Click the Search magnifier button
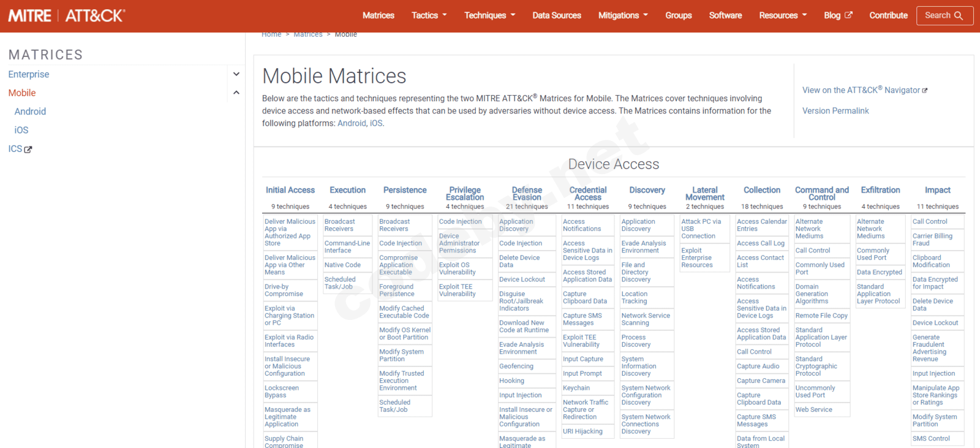980x448 pixels. pyautogui.click(x=944, y=15)
